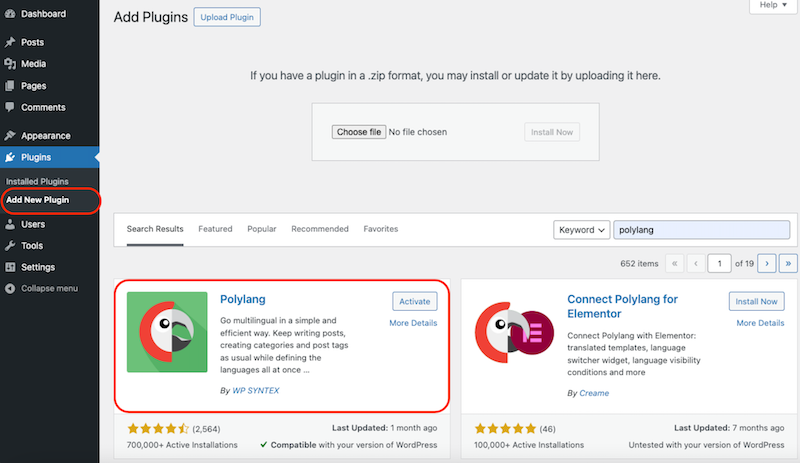Screen dimensions: 800x463
Task: Click the Tools wrench icon
Action: (10, 246)
